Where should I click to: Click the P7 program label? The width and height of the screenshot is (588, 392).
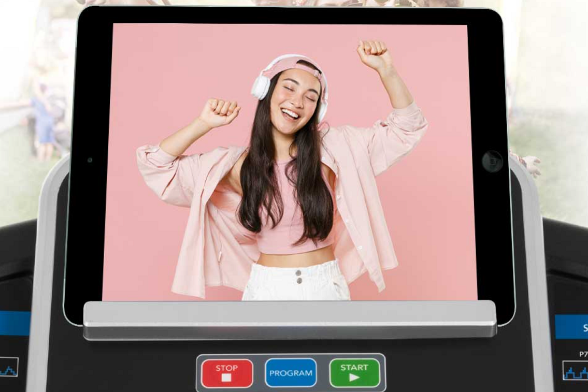click(x=583, y=354)
